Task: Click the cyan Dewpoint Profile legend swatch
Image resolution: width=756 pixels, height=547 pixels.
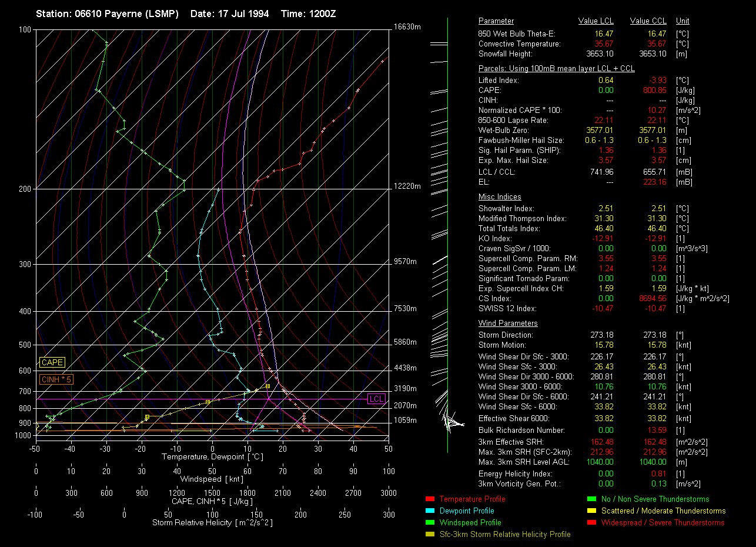Action: click(x=429, y=511)
